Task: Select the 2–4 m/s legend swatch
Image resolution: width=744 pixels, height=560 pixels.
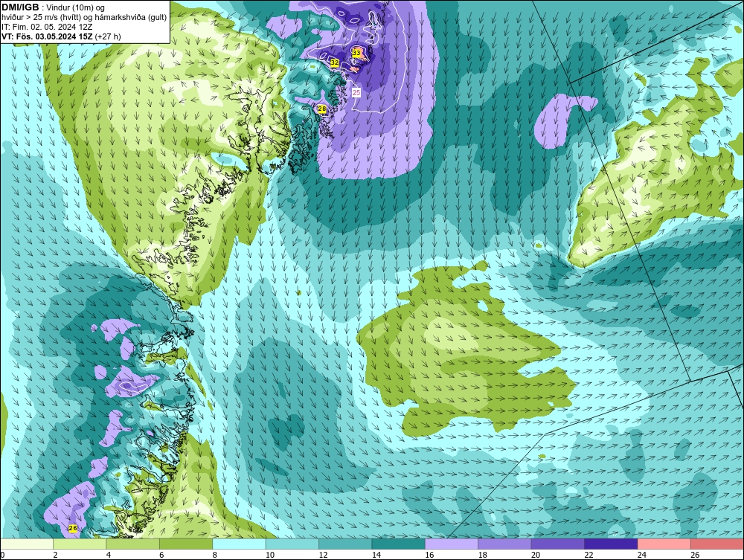Action: point(80,544)
